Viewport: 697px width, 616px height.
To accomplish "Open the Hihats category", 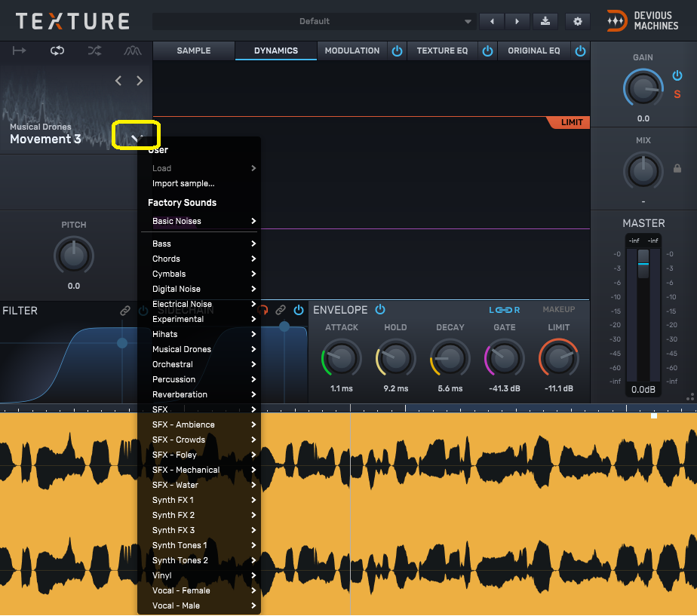I will (199, 334).
